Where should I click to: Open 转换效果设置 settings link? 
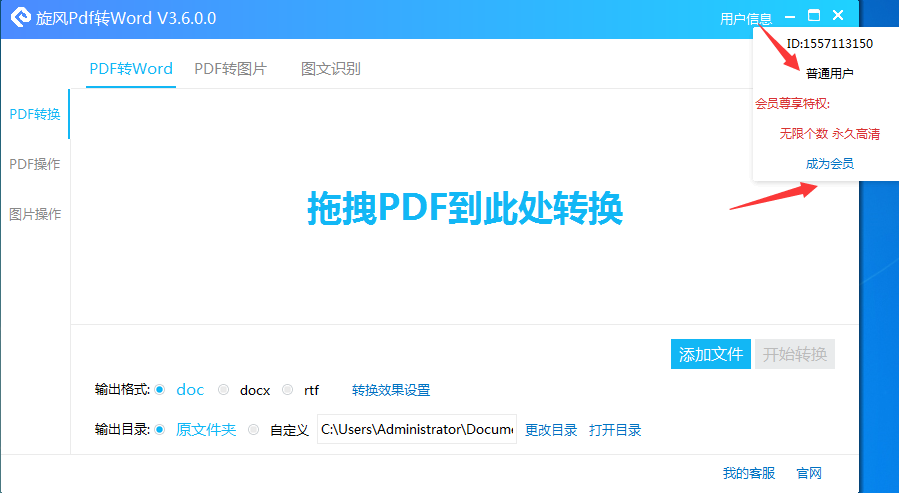tap(391, 390)
